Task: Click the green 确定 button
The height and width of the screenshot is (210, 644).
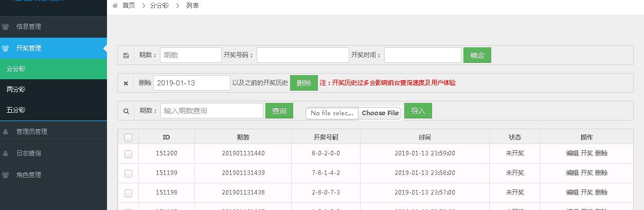Action: [477, 55]
